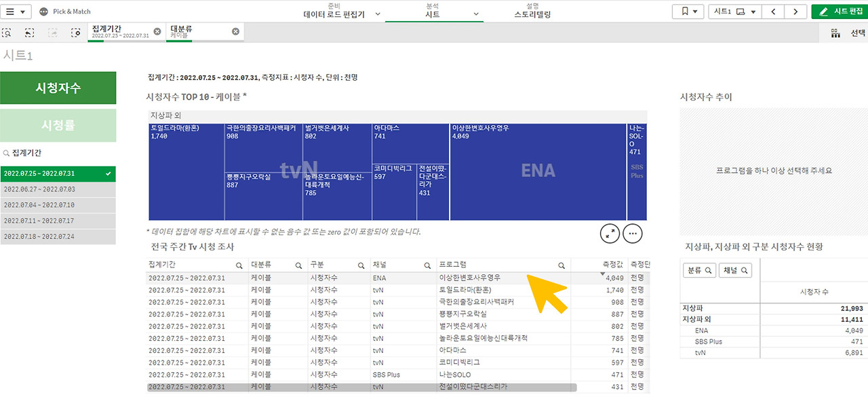
Task: Remove the 대분류 selection chip
Action: [x=235, y=31]
